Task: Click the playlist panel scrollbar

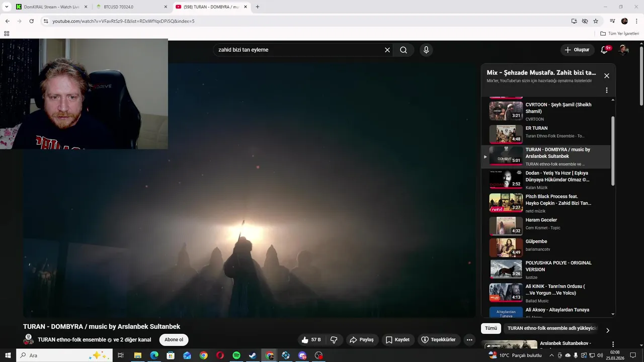Action: [x=613, y=151]
